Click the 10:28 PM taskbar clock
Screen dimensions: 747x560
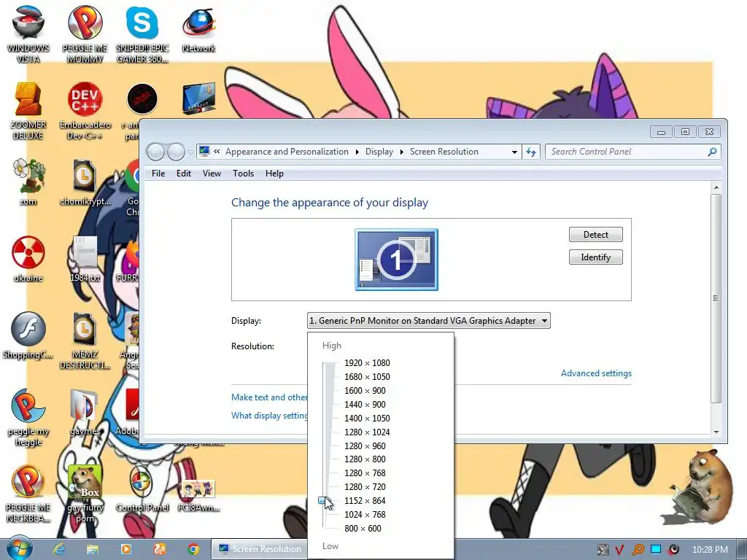[710, 550]
